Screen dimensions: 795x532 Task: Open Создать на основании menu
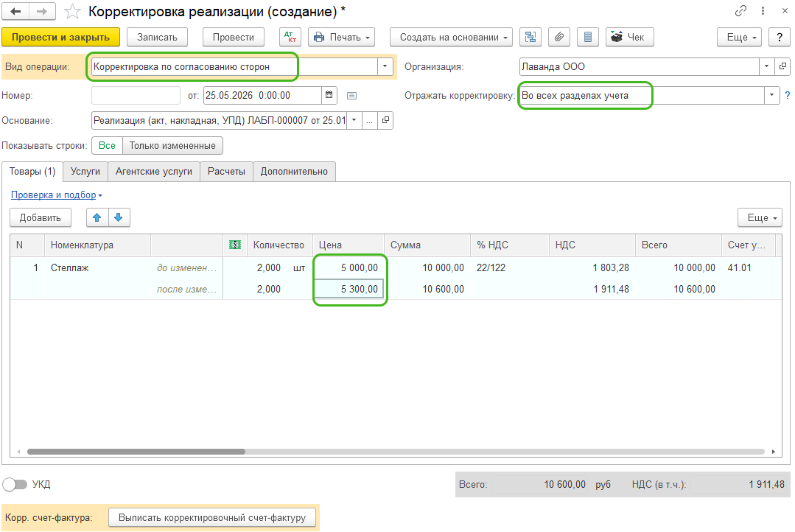click(x=451, y=37)
